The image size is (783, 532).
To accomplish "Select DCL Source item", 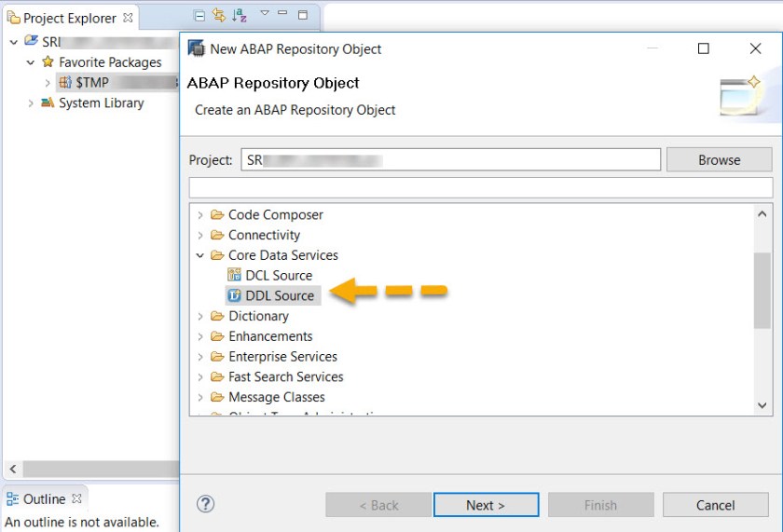I will [278, 275].
